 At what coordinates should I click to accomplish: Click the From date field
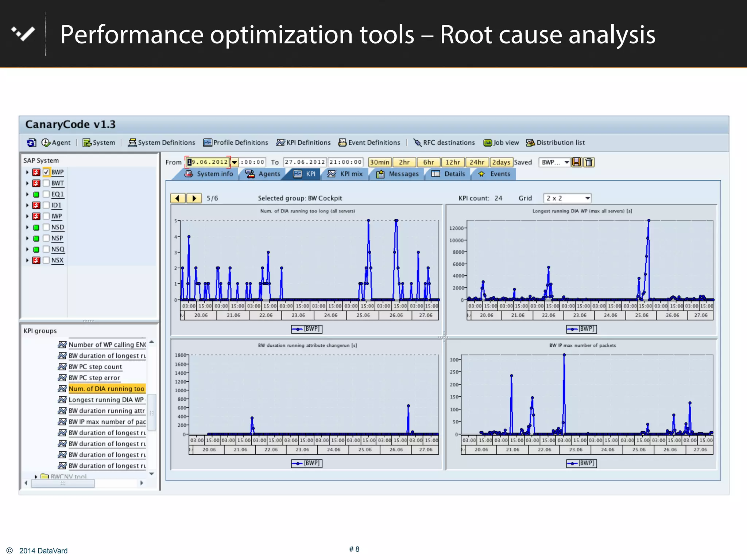pyautogui.click(x=208, y=162)
